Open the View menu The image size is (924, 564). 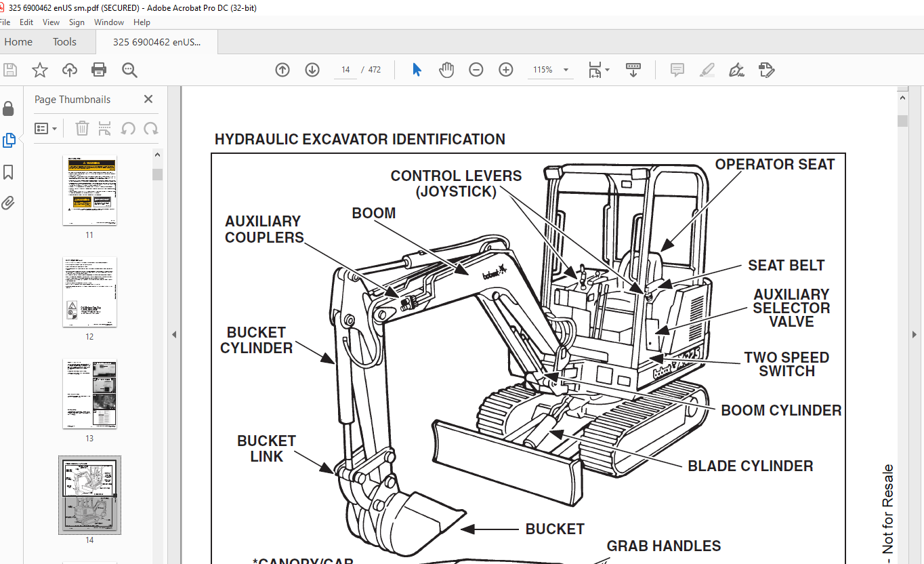[51, 22]
